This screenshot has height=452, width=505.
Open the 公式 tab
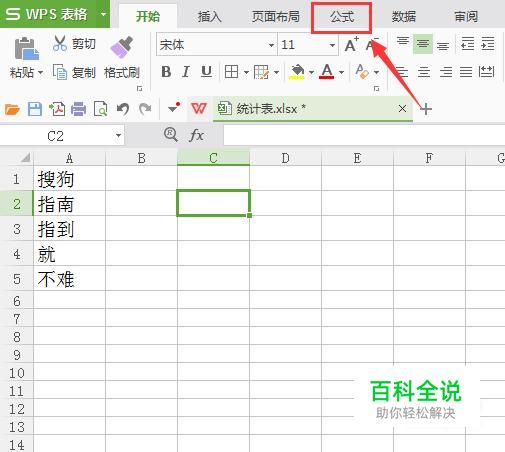click(x=342, y=17)
